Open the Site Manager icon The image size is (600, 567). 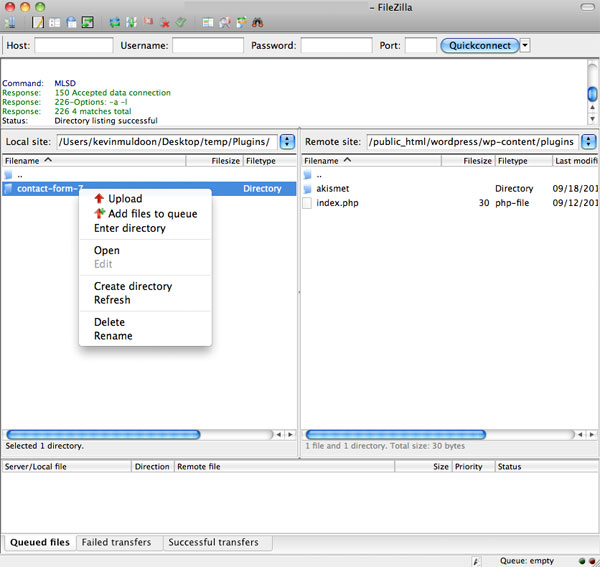(x=11, y=21)
